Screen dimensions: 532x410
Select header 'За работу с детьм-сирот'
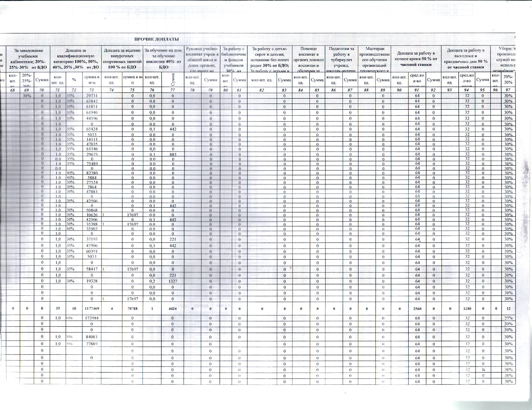(x=269, y=59)
